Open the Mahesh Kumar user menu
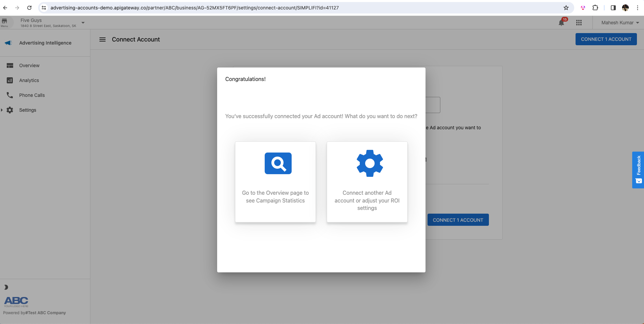The height and width of the screenshot is (324, 644). (620, 23)
